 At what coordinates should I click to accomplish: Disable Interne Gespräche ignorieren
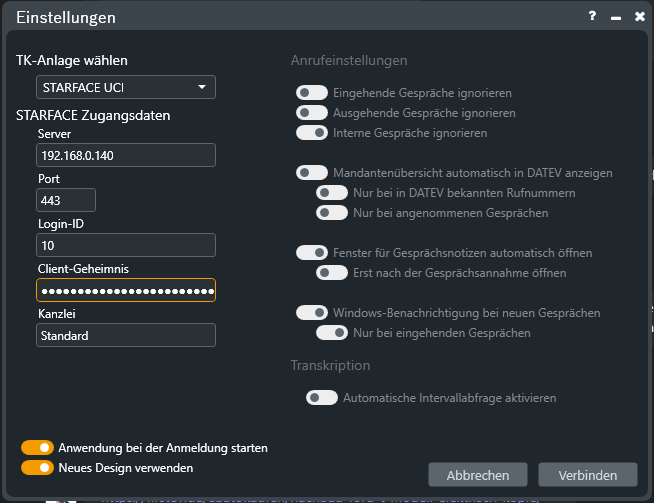point(312,133)
